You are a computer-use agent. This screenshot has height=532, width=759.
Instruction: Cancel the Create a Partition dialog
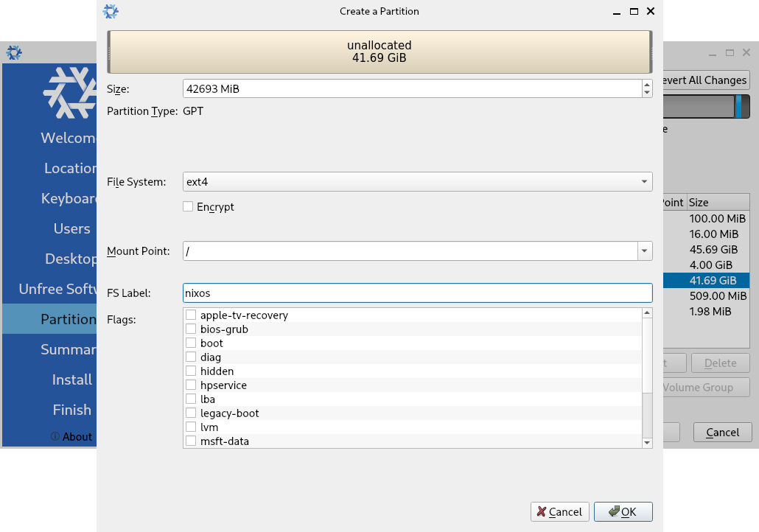(559, 511)
